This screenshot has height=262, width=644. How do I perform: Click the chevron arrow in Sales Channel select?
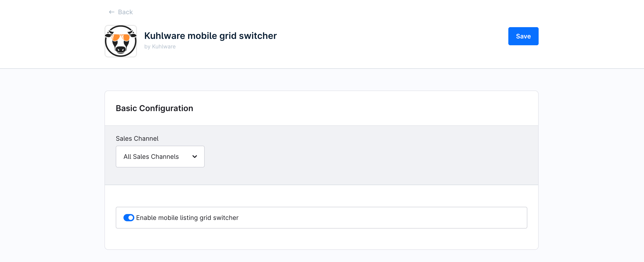(195, 156)
